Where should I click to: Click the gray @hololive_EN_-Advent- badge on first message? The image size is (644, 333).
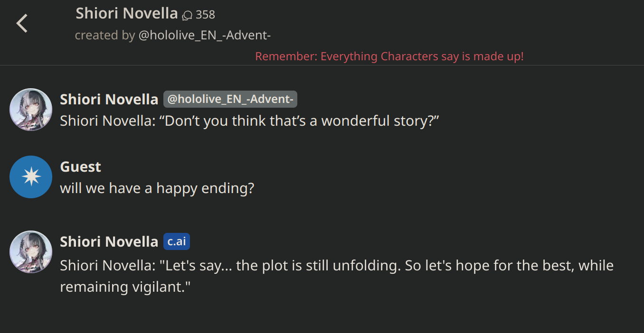(x=230, y=99)
